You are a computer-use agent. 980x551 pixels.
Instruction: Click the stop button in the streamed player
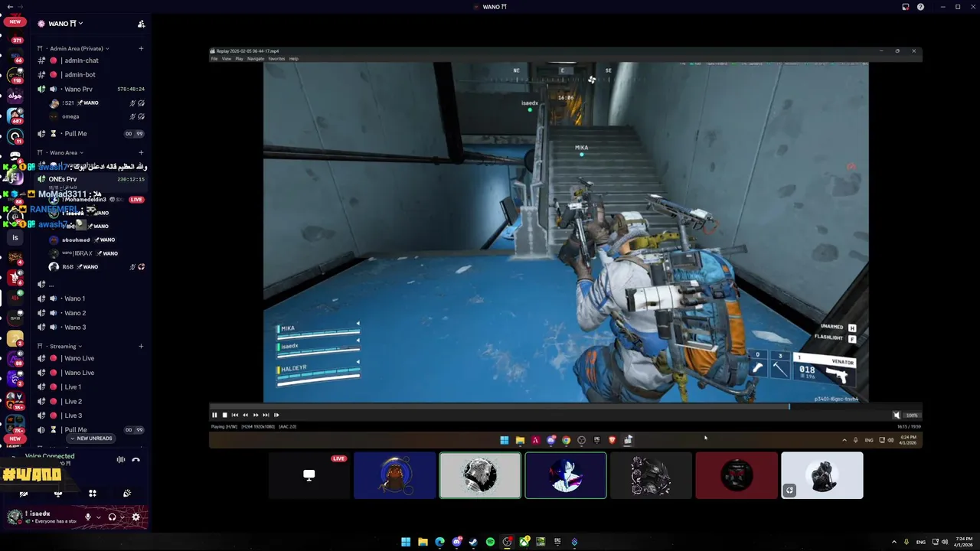point(225,415)
